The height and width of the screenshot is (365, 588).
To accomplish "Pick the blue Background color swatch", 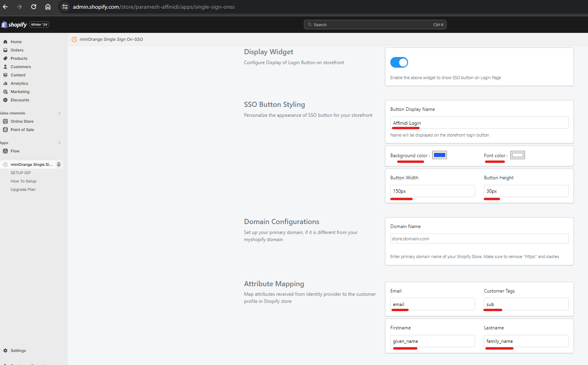I will (x=439, y=155).
